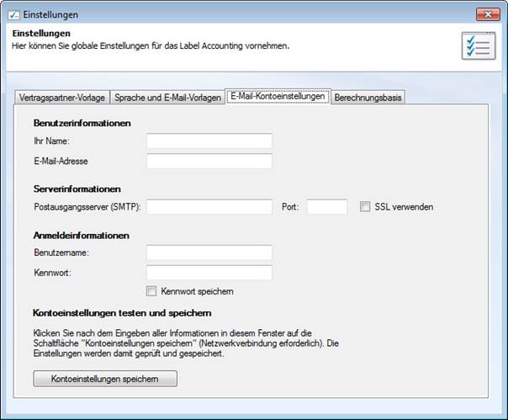Click the Postausgangsserver (SMTP) field
Screen dimensions: 508x420
coord(209,207)
